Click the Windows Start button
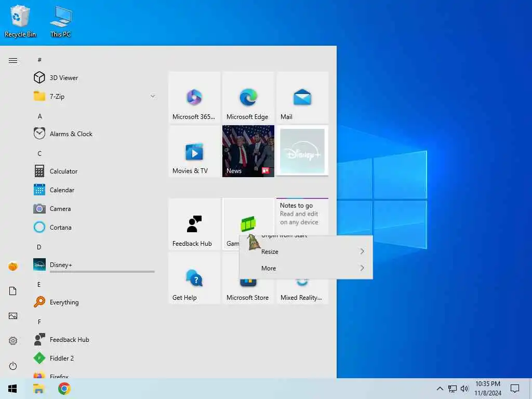Screen dimensions: 532x399 (x=12, y=389)
